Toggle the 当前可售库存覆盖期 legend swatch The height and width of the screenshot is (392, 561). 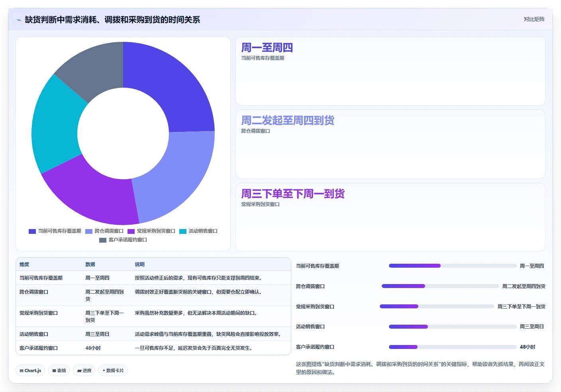click(32, 231)
